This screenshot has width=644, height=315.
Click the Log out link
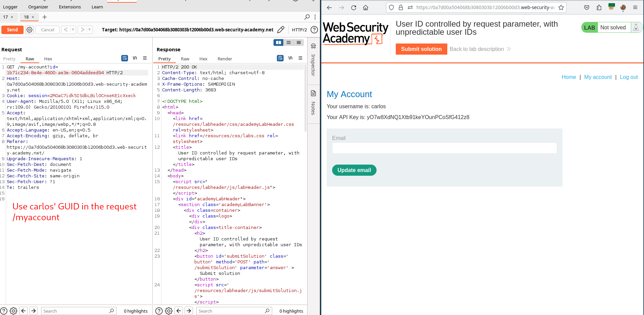pyautogui.click(x=629, y=77)
